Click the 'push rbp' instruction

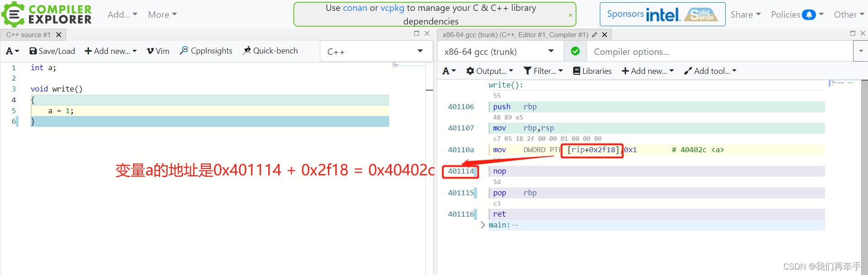point(515,106)
